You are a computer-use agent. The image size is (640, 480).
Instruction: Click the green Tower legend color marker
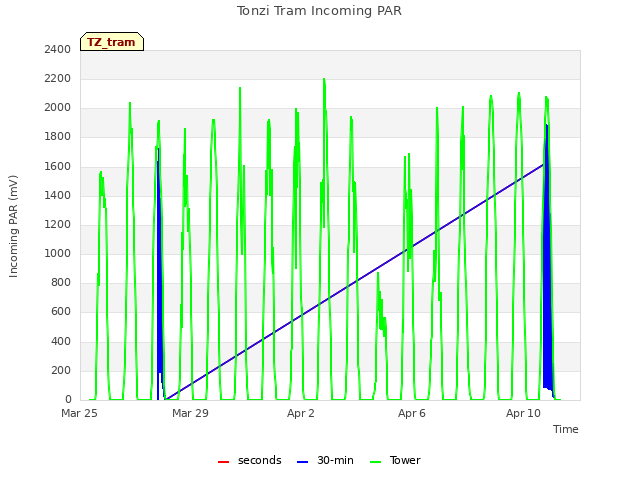(375, 462)
